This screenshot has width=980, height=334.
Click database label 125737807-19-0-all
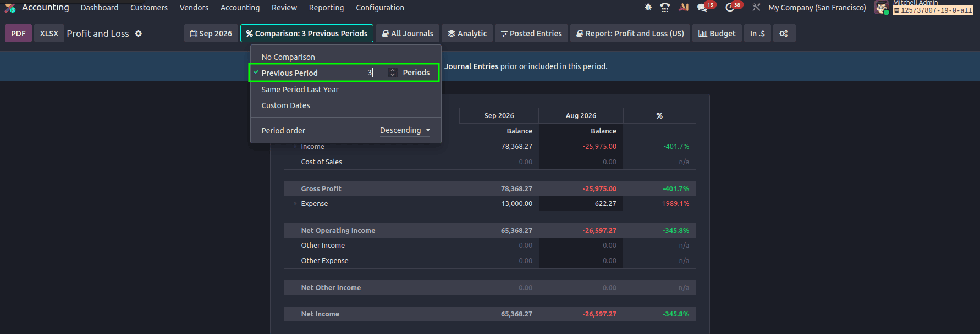click(x=933, y=10)
